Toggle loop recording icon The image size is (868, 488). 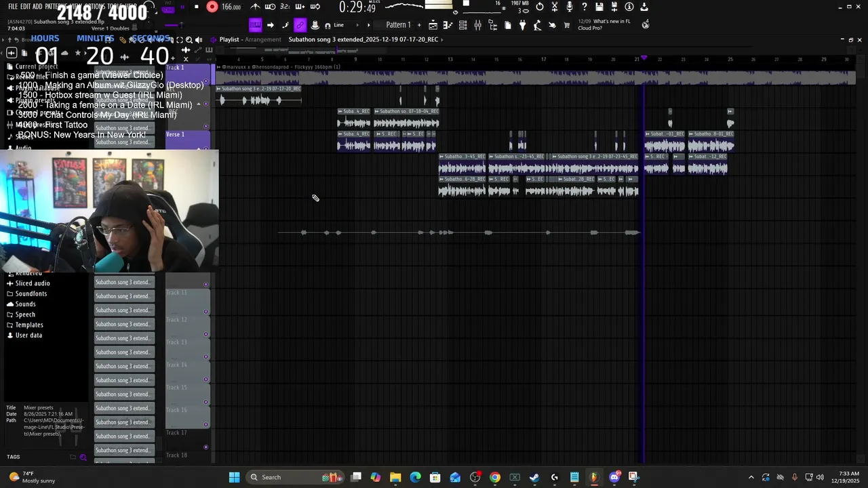tap(315, 7)
